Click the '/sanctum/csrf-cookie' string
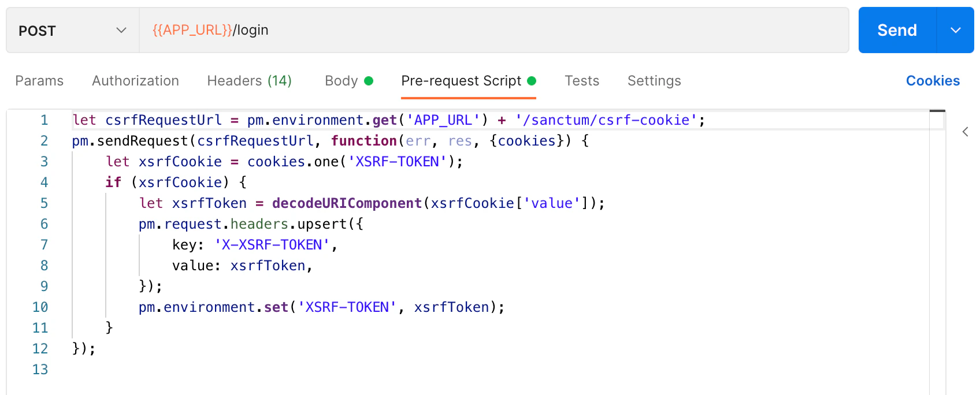The width and height of the screenshot is (980, 395). click(606, 120)
